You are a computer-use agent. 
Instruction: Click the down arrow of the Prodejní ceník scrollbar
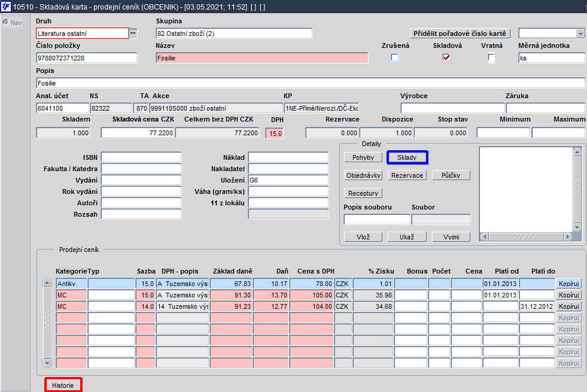(x=47, y=363)
